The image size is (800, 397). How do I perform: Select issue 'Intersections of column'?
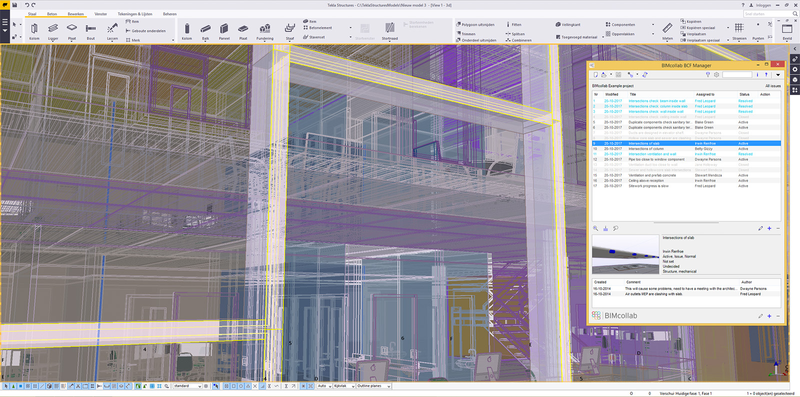(686, 148)
